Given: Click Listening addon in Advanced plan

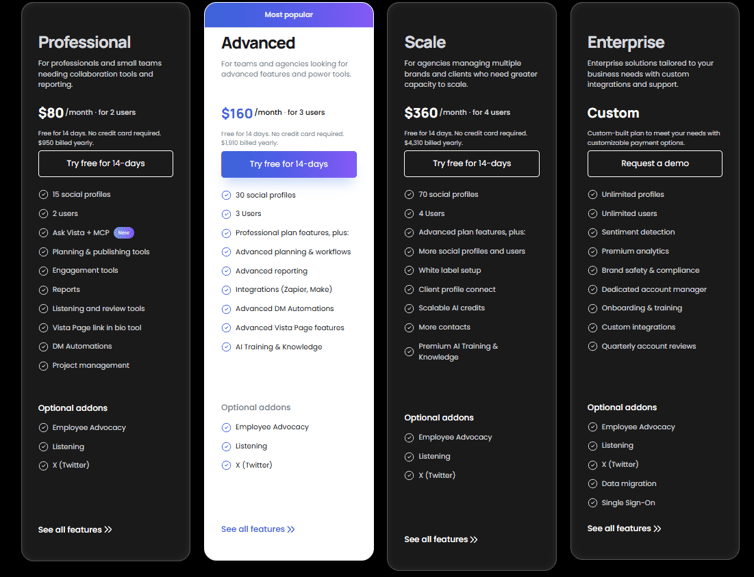Looking at the screenshot, I should point(251,446).
